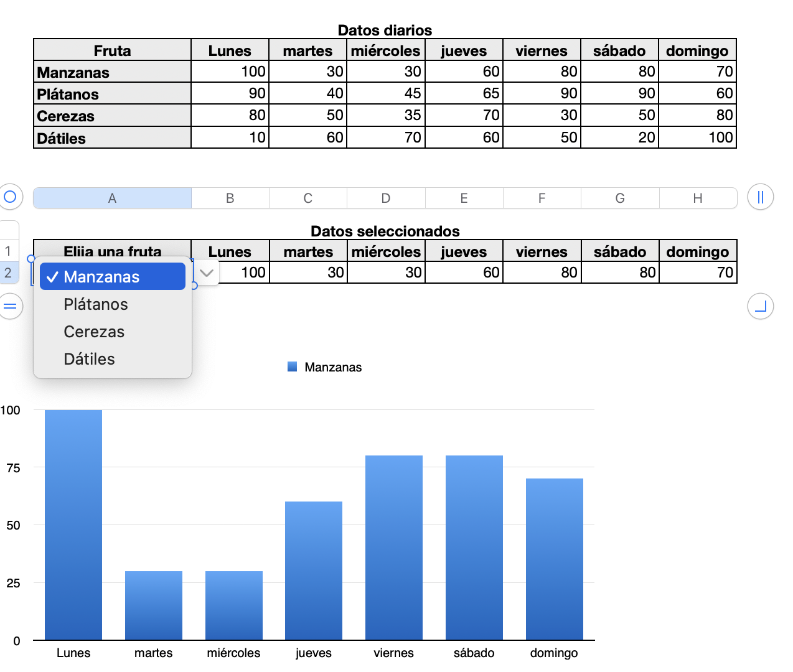Click Plátanos jueves value 65
Screen dimensions: 793x672
(464, 93)
